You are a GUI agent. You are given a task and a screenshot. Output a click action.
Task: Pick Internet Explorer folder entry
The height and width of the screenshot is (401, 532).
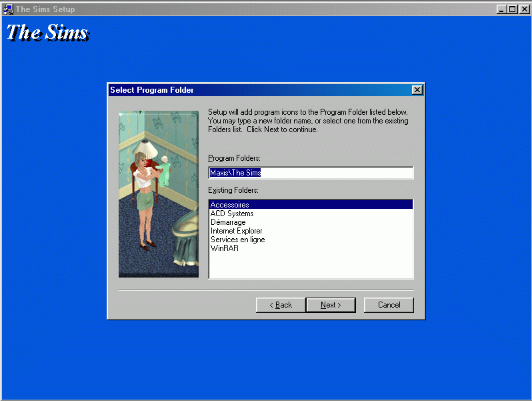237,231
